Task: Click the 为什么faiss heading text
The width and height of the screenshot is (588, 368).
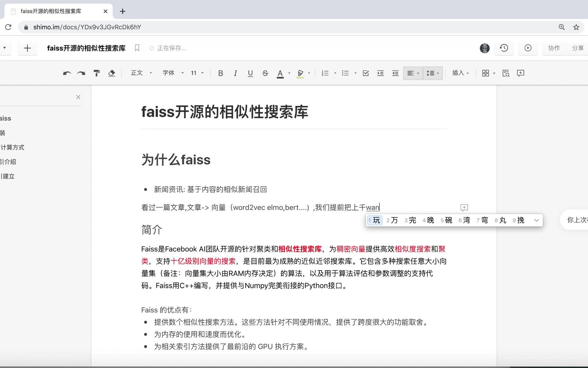Action: click(176, 160)
